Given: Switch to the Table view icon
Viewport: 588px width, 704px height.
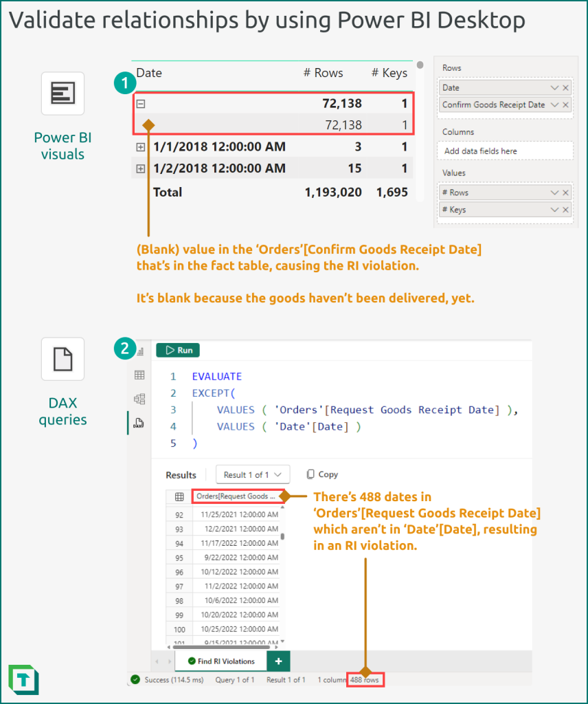Looking at the screenshot, I should click(x=140, y=375).
